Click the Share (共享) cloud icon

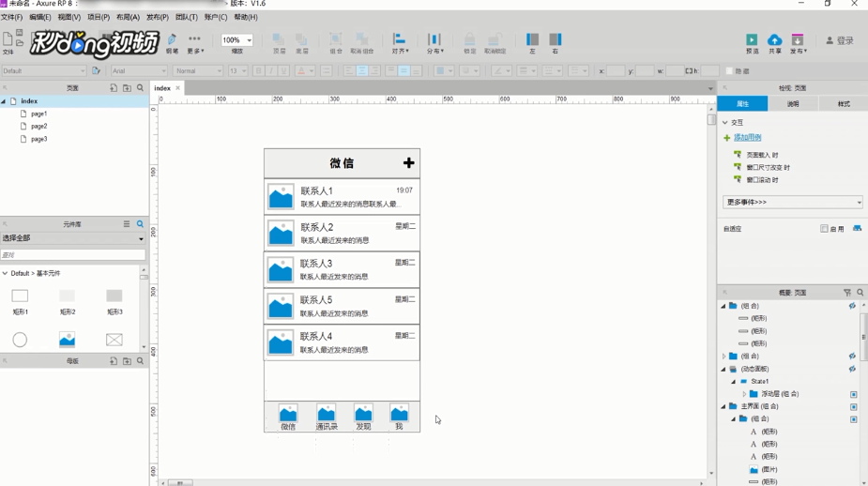coord(774,42)
